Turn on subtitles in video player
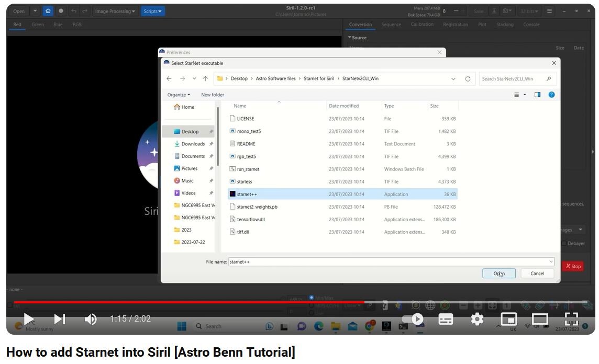 coord(446,319)
